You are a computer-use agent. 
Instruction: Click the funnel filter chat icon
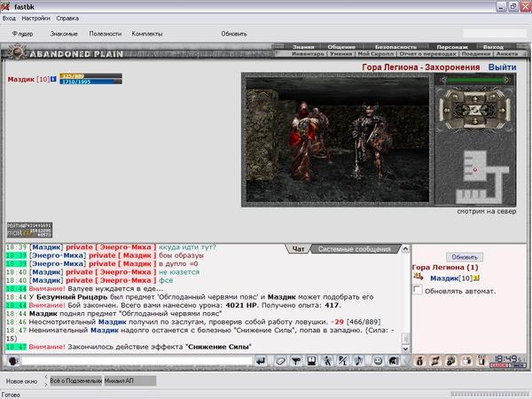pyautogui.click(x=296, y=361)
